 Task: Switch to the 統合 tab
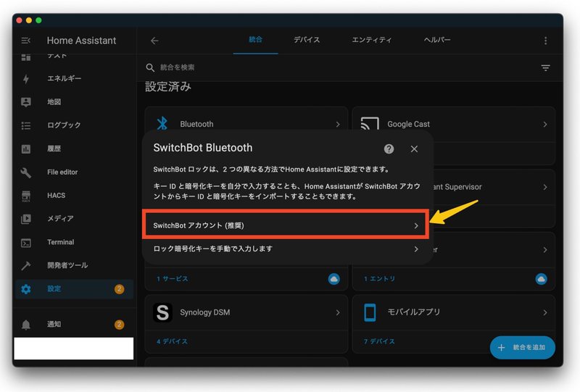point(255,40)
